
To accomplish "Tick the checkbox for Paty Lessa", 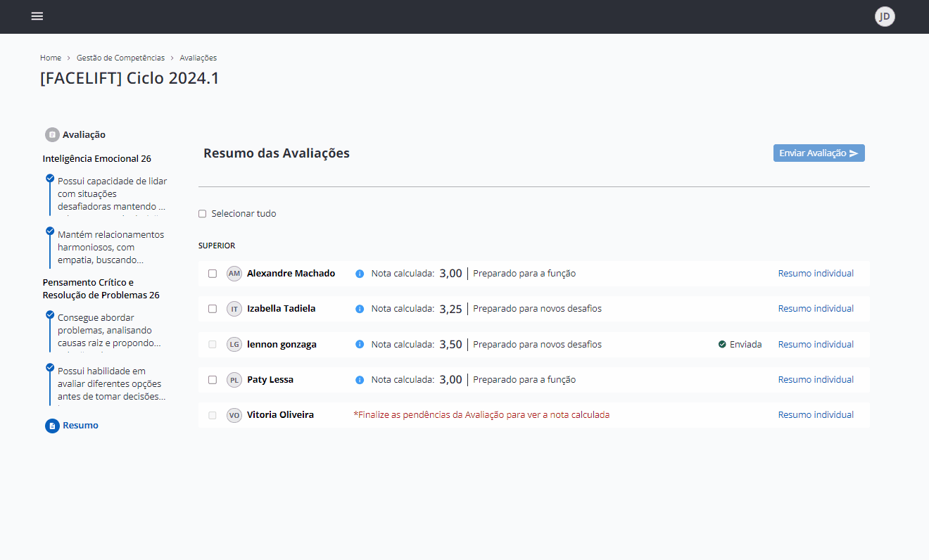I will [x=213, y=380].
